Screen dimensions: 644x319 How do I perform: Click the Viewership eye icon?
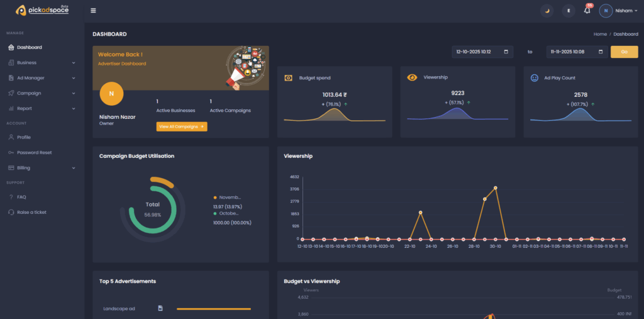412,77
